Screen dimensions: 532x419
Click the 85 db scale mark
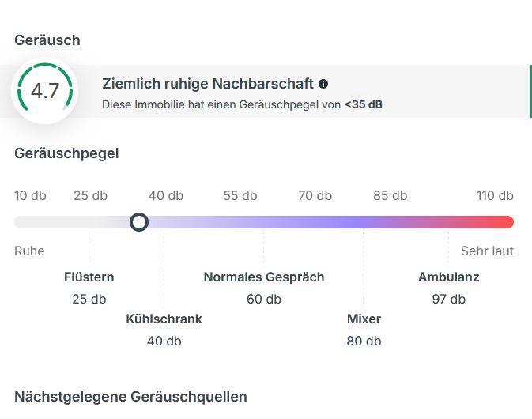tap(391, 196)
